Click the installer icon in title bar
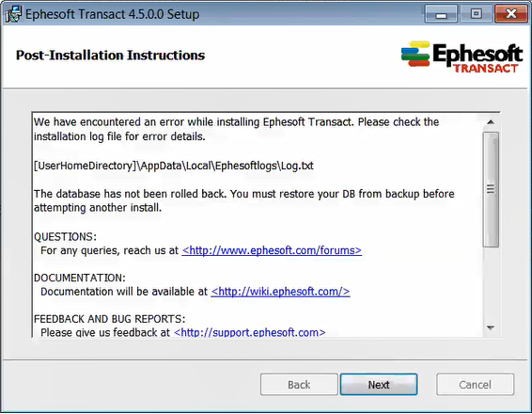This screenshot has width=532, height=414. pos(13,15)
